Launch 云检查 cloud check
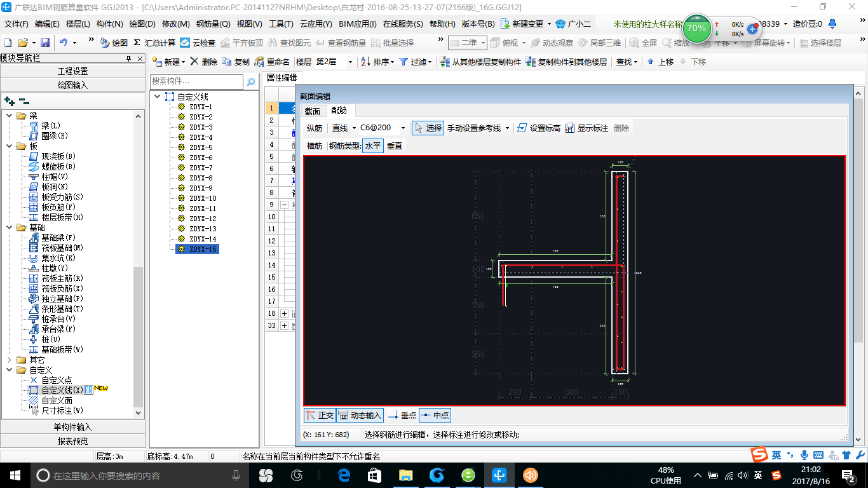Viewport: 868px width, 488px height. [198, 43]
